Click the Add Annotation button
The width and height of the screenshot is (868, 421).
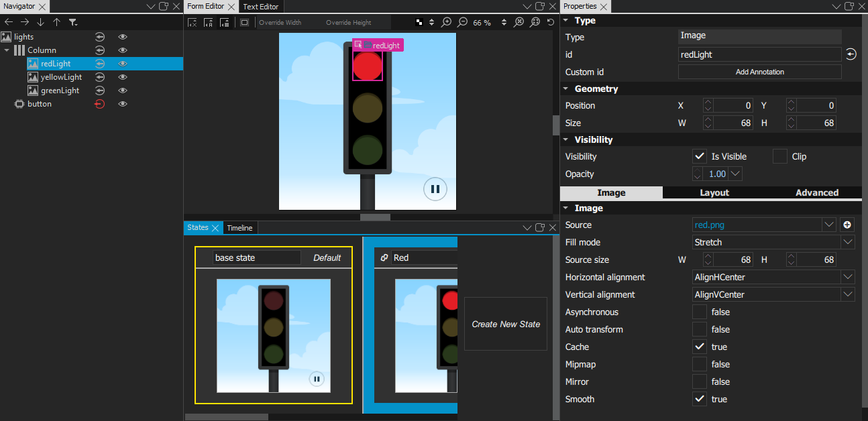(759, 72)
